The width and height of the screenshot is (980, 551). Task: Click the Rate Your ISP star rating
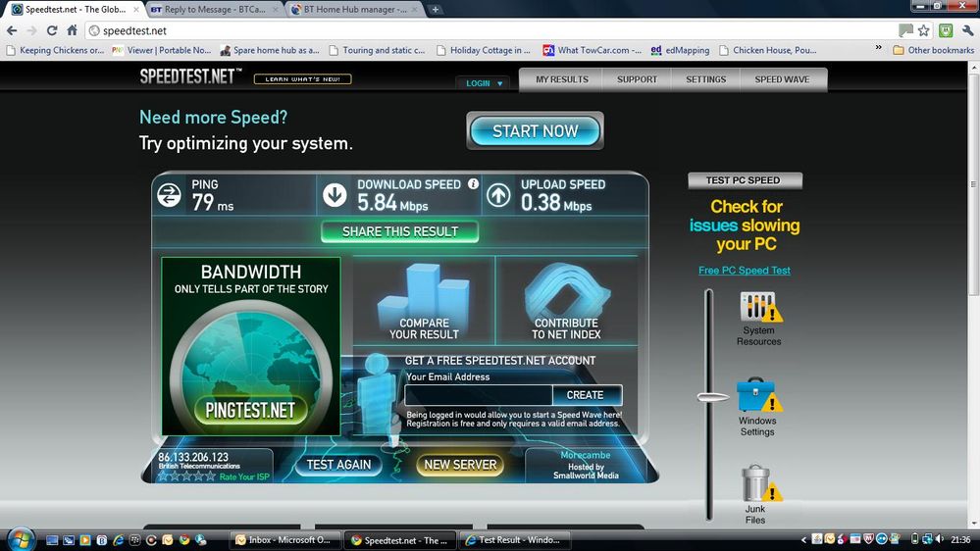pos(186,476)
